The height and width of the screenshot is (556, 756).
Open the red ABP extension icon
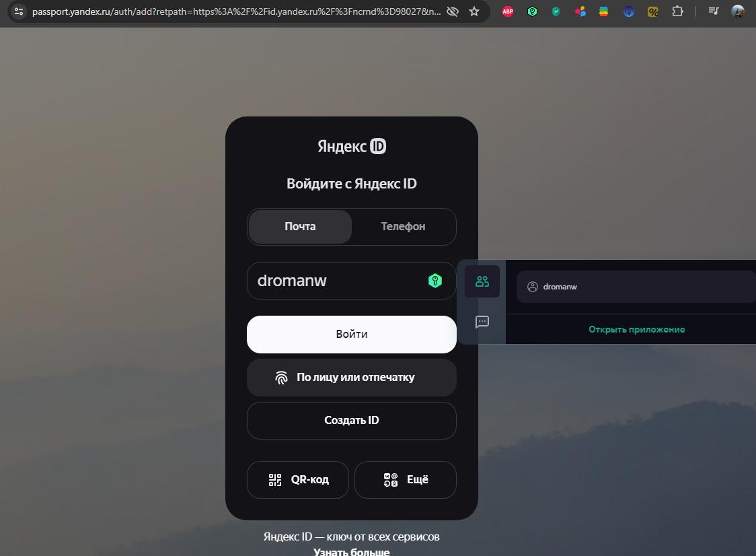(508, 11)
